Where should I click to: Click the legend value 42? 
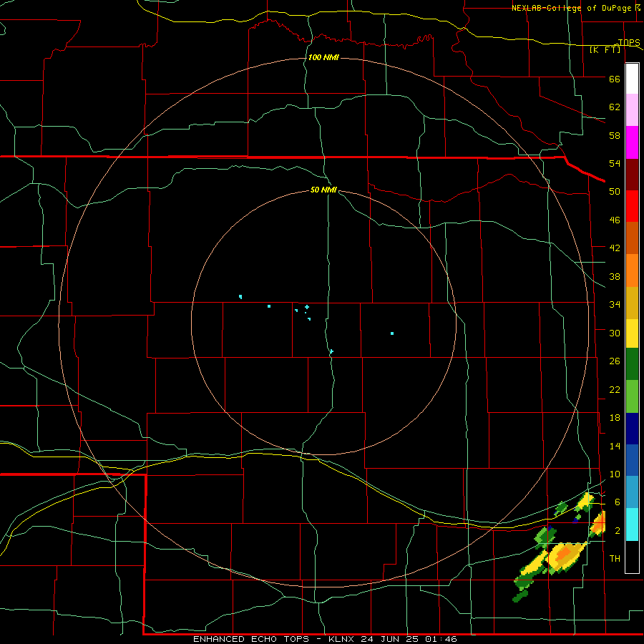click(x=615, y=248)
